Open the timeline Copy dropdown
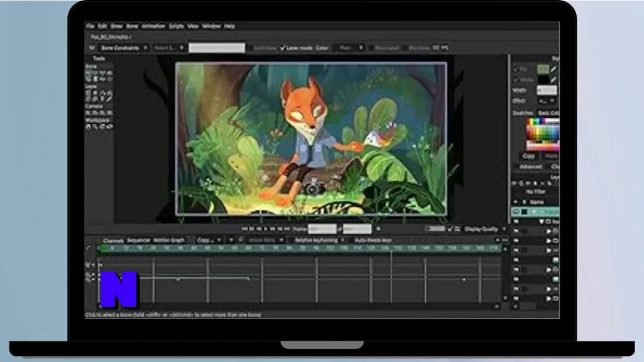The width and height of the screenshot is (644, 362). tap(209, 241)
